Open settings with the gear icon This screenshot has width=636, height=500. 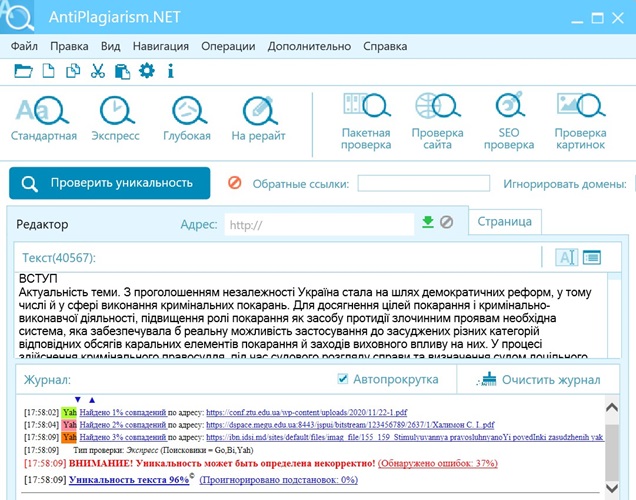[147, 71]
